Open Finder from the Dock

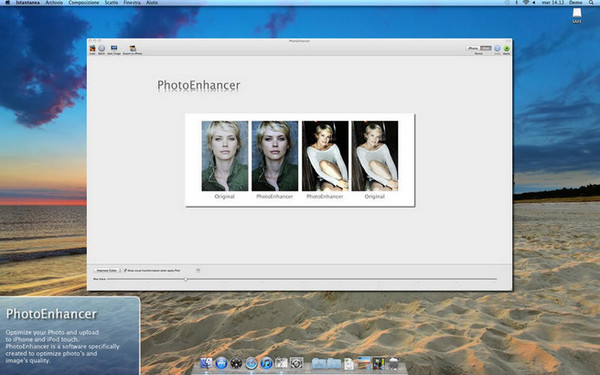[206, 362]
